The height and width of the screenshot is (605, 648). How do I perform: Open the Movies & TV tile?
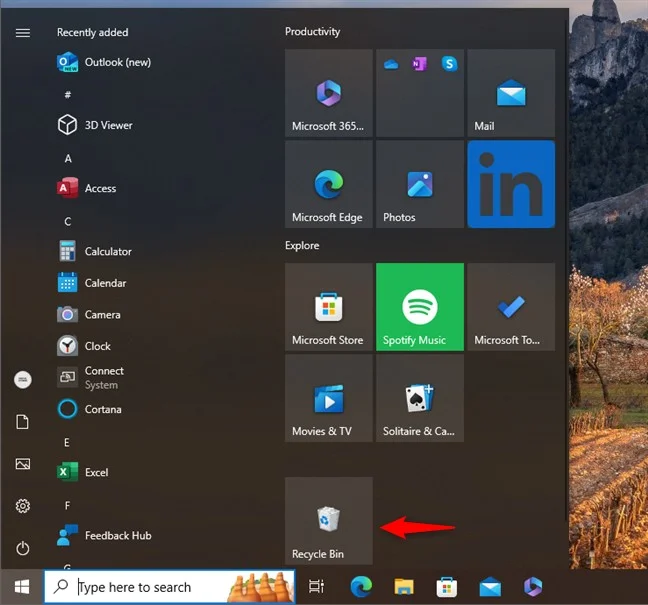[329, 398]
